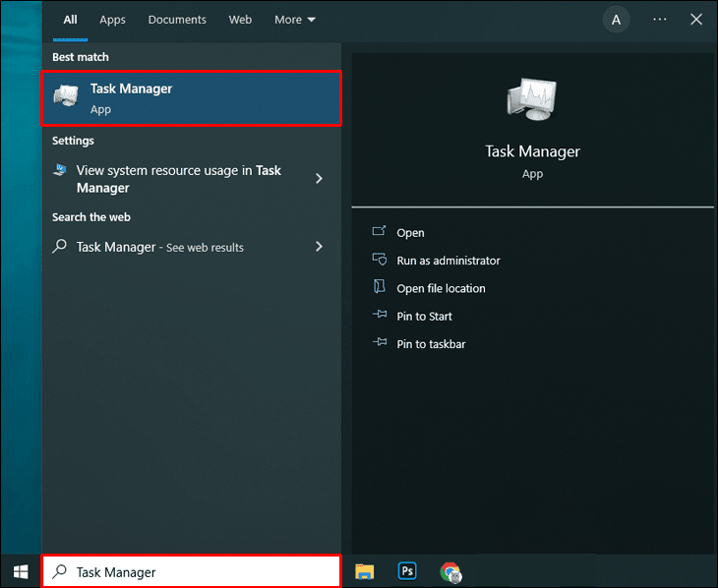Switch to the Documents tab
The height and width of the screenshot is (588, 718).
[x=177, y=20]
